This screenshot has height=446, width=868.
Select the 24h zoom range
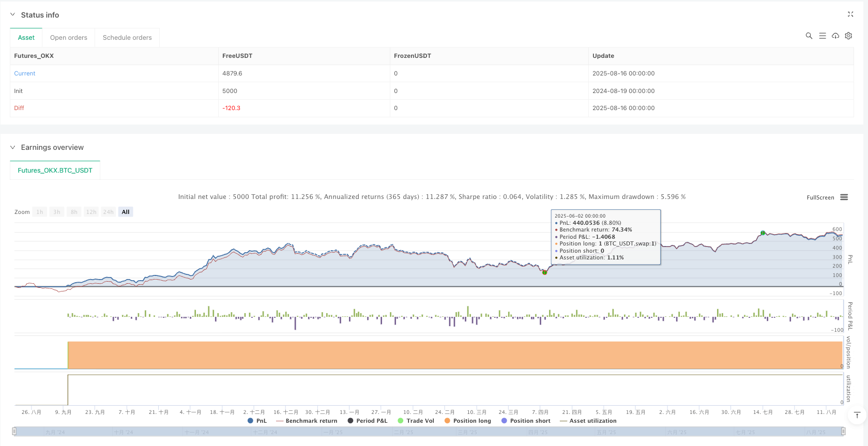pyautogui.click(x=108, y=212)
